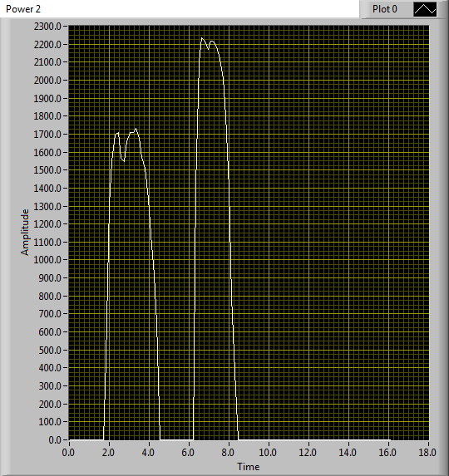The width and height of the screenshot is (449, 476).
Task: Click the 16.0 time scale marker
Action: click(387, 453)
